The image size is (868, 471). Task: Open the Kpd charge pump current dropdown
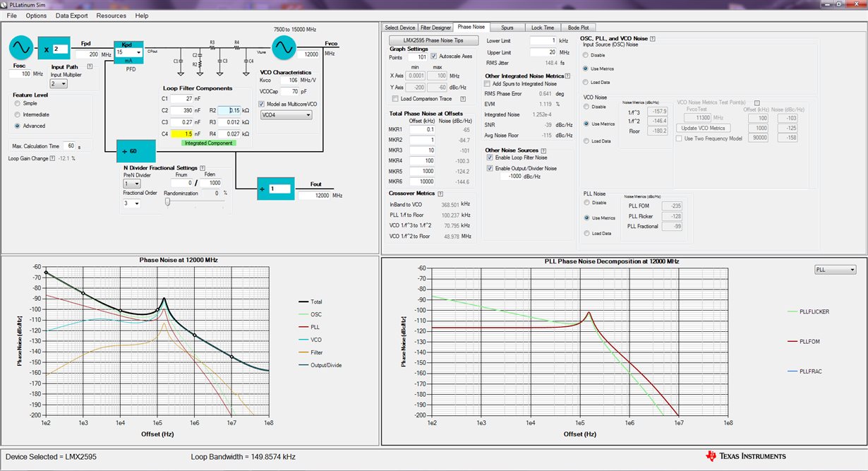(x=129, y=52)
